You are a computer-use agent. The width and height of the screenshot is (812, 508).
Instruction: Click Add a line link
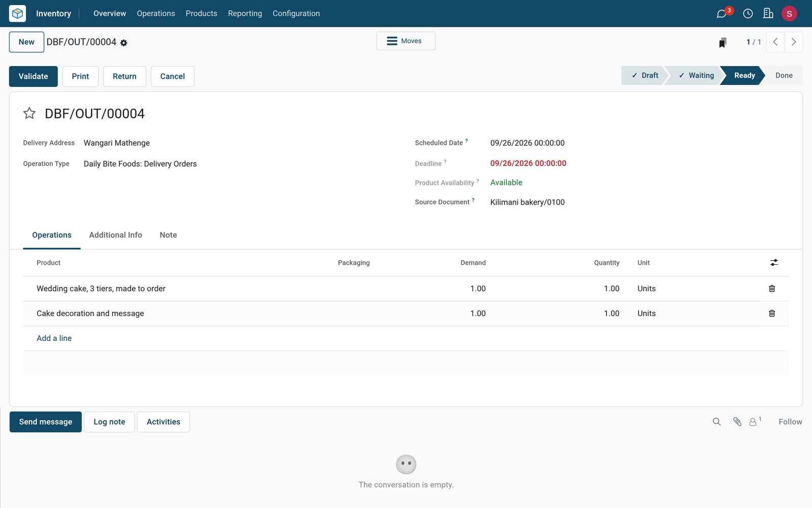[x=54, y=338]
